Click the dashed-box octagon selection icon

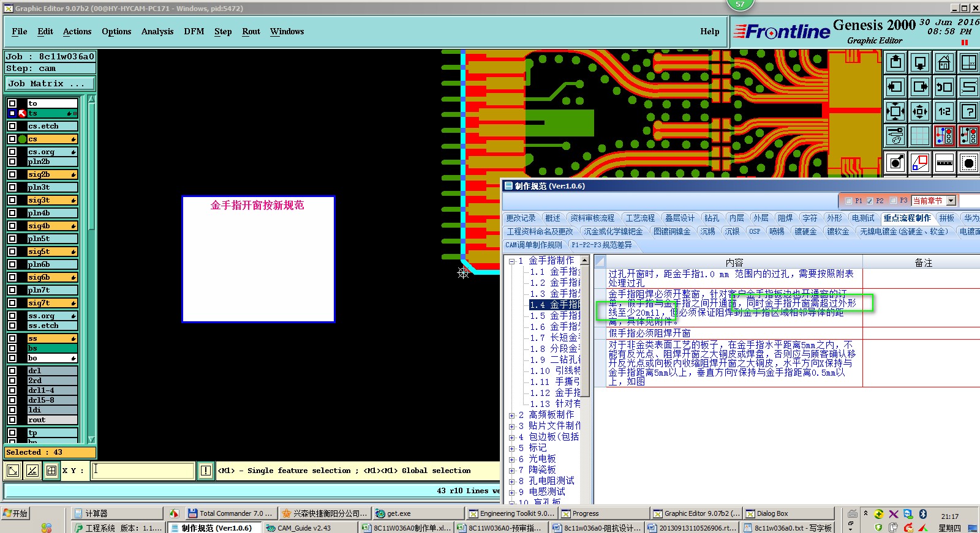(969, 163)
